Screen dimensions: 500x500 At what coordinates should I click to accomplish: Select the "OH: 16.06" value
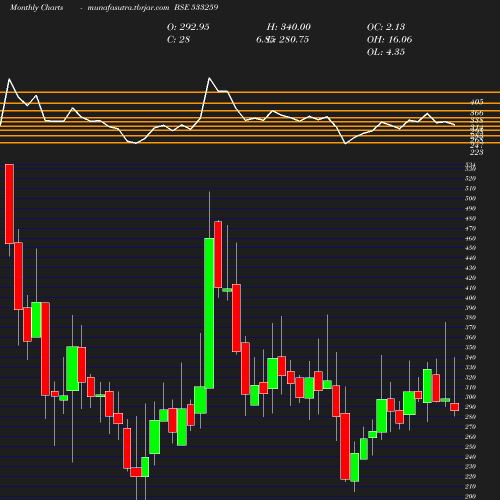click(389, 40)
